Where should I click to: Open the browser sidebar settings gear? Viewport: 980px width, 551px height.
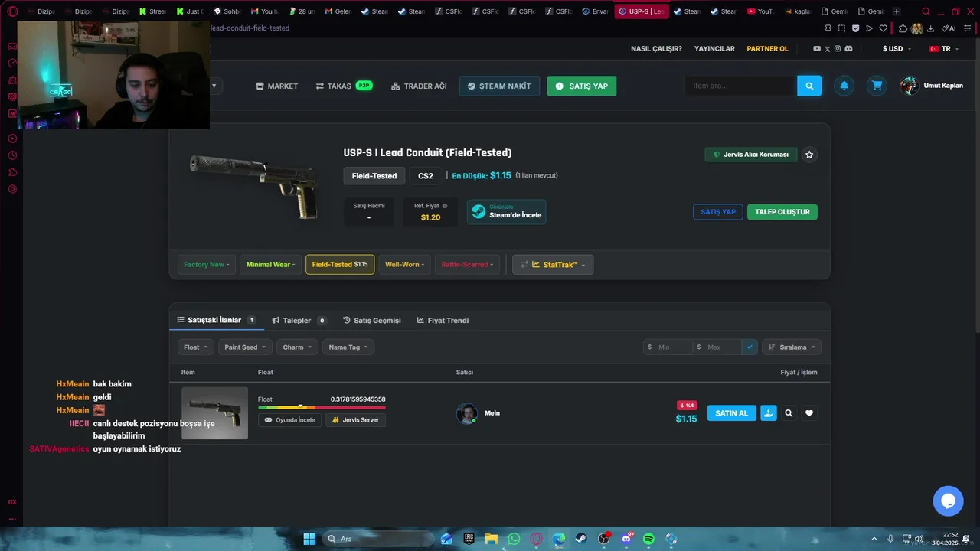(x=12, y=189)
